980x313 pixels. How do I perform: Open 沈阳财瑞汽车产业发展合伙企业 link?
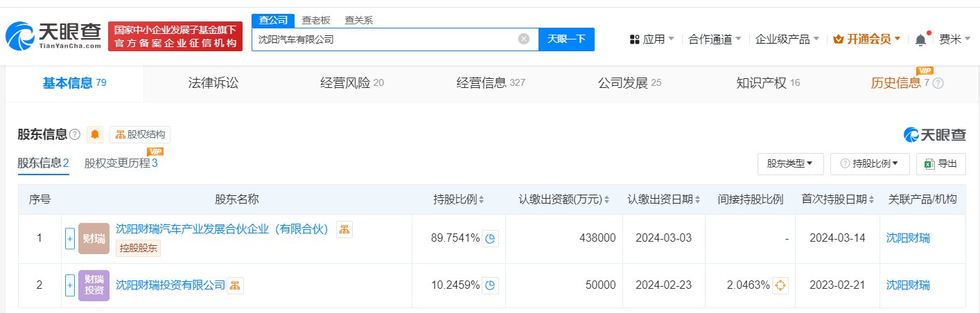[x=222, y=229]
